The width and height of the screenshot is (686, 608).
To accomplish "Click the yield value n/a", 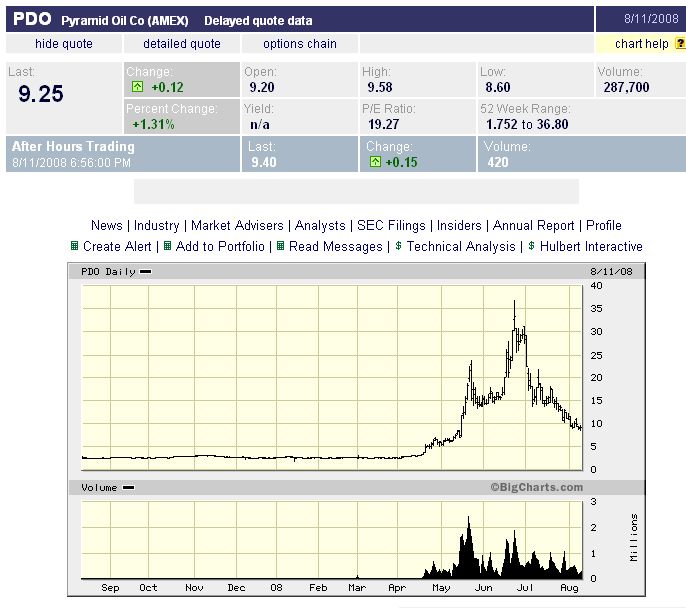I will pos(260,125).
